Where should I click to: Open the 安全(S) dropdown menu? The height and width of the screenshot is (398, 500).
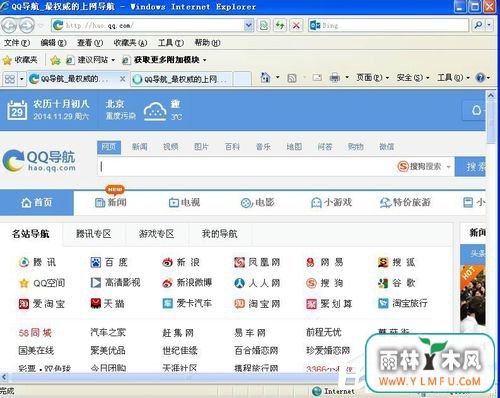coord(413,78)
